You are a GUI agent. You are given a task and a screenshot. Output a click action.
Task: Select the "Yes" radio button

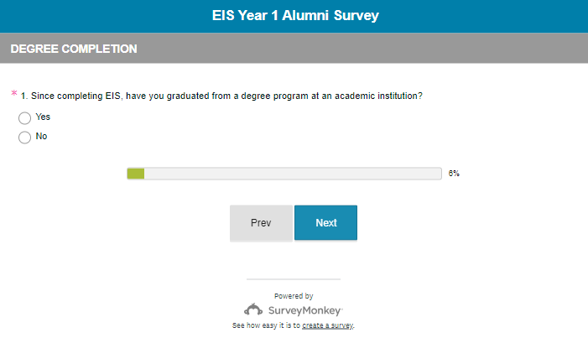(x=24, y=118)
